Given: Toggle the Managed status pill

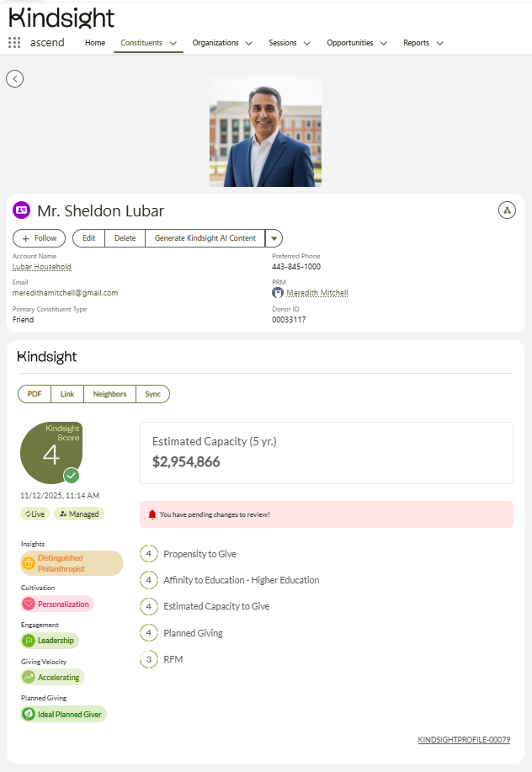Looking at the screenshot, I should 78,514.
